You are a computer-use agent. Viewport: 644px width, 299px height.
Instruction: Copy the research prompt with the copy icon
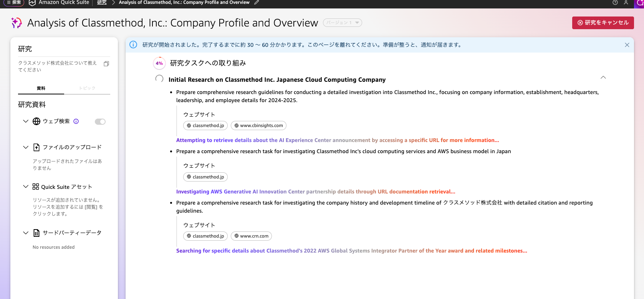(x=106, y=64)
